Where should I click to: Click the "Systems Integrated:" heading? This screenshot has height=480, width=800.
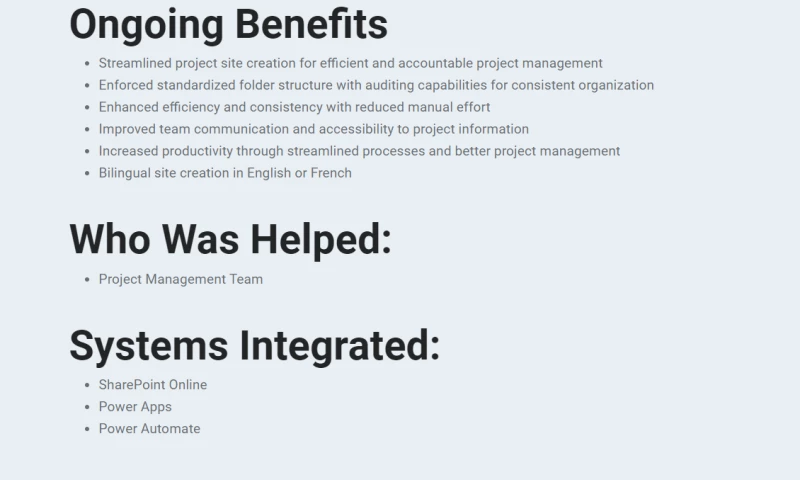pos(254,345)
